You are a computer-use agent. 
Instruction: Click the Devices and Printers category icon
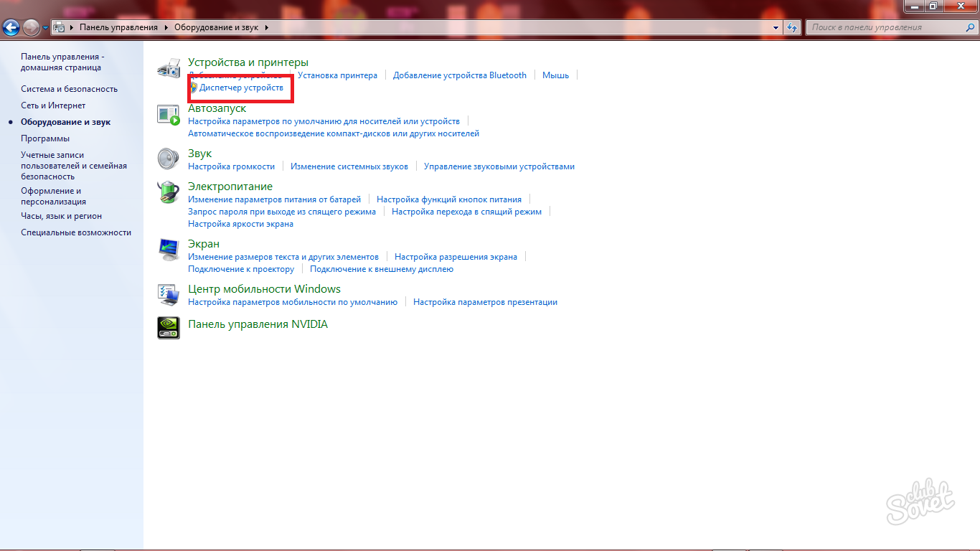(169, 69)
